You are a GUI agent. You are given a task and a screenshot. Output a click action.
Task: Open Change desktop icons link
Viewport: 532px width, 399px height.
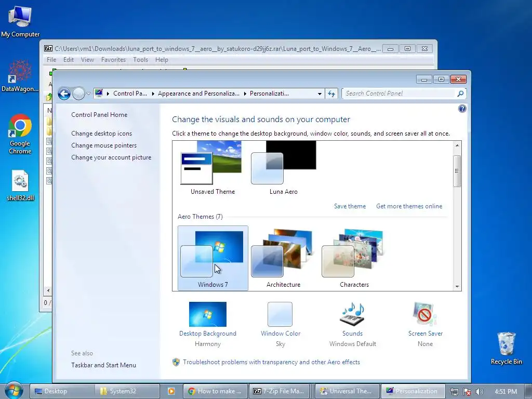pyautogui.click(x=101, y=134)
